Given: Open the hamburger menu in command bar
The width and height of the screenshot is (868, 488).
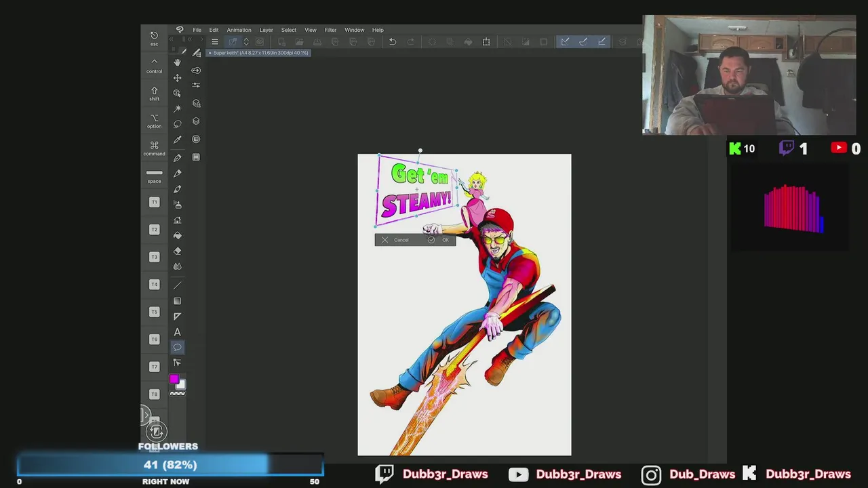Looking at the screenshot, I should tap(215, 42).
